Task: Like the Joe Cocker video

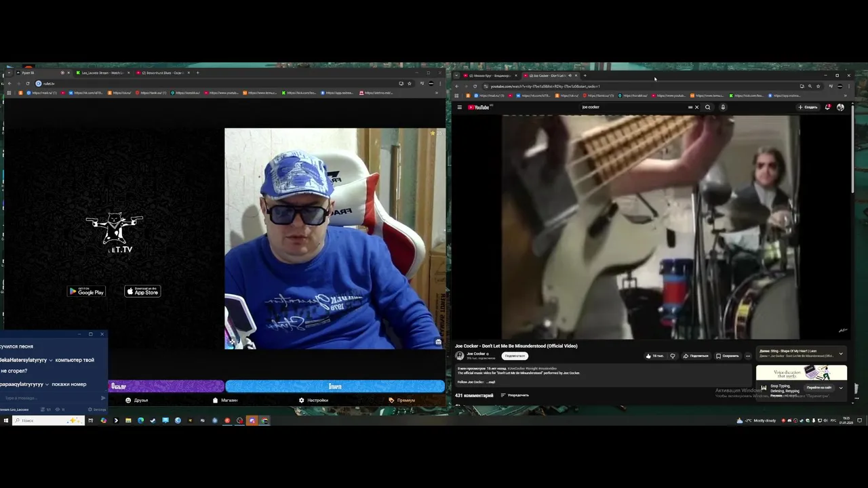Action: [x=655, y=356]
